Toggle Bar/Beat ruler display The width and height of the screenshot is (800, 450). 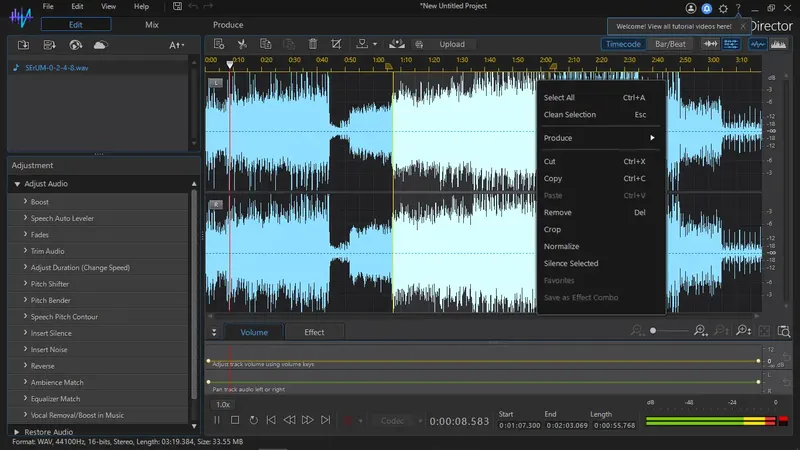(x=670, y=44)
